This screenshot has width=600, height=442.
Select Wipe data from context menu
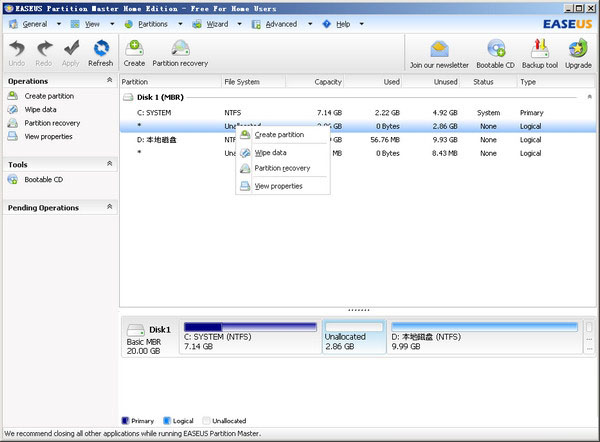pos(270,153)
